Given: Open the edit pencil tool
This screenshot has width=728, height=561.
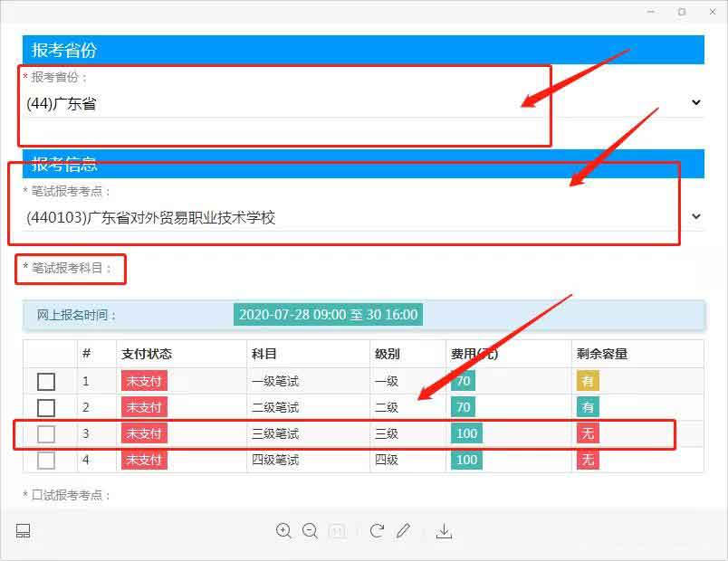Looking at the screenshot, I should (x=404, y=531).
